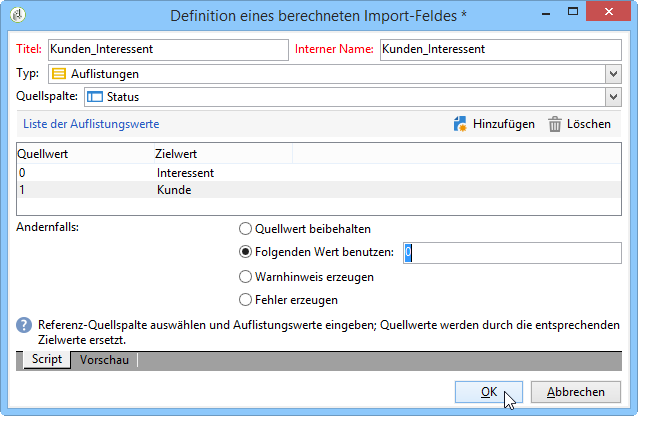Screen dimensions: 658x433
Task: Click the application icon in title bar
Action: point(18,16)
